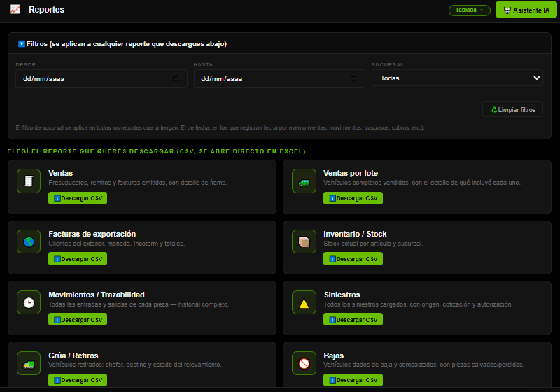Select the Movimientos / Trazabilidad title
This screenshot has width=560, height=392.
[x=97, y=295]
